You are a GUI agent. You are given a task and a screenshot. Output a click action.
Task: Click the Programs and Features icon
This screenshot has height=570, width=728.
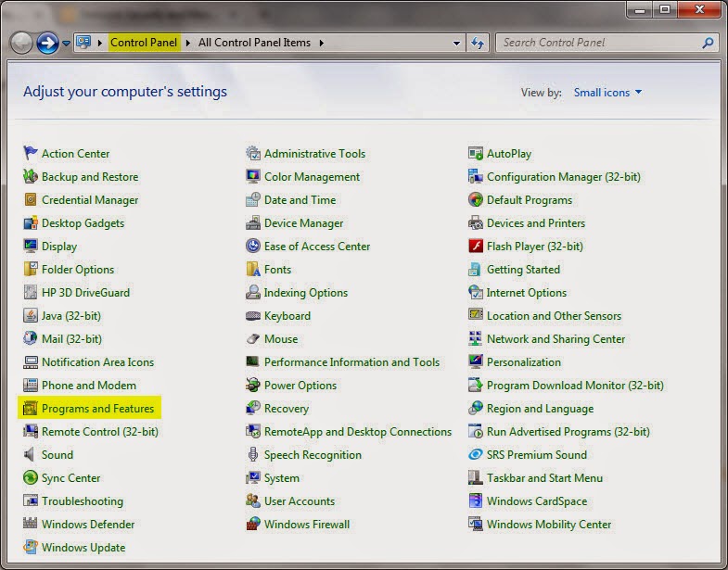[31, 408]
